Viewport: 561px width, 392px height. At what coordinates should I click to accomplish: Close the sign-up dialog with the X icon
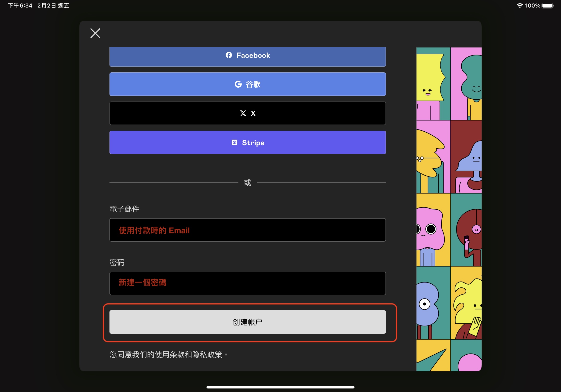(x=95, y=33)
